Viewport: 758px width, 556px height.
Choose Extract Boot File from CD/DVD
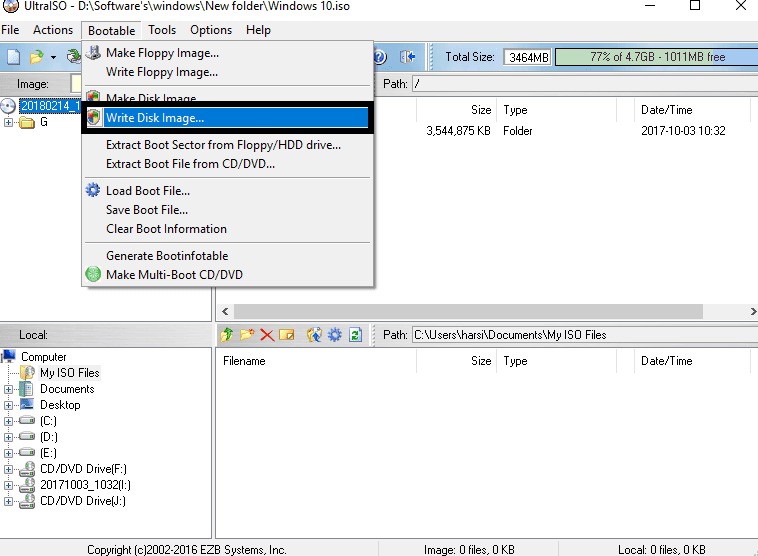[227, 164]
